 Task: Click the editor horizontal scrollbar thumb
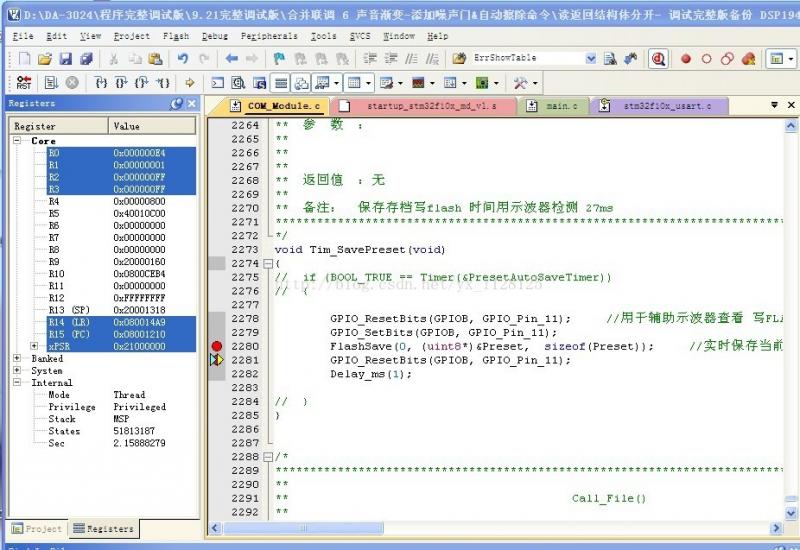[x=304, y=528]
